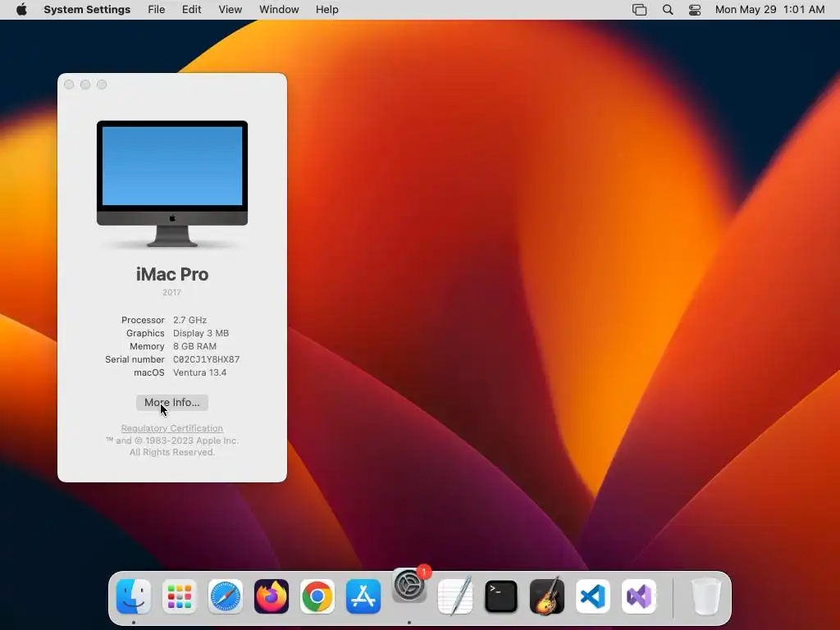Open Visual Studio from the Dock
Viewport: 840px width, 630px height.
tap(639, 596)
